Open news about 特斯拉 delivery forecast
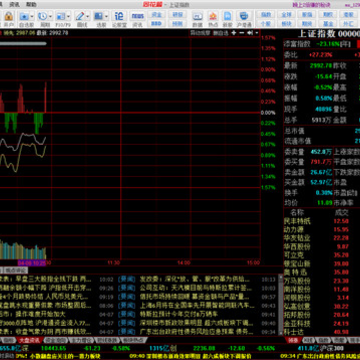The image size is (360, 360). 179,314
